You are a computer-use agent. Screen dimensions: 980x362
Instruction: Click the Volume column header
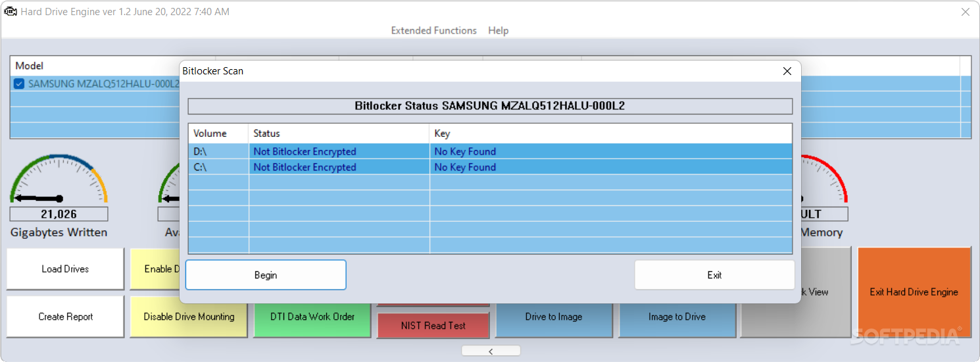coord(218,134)
